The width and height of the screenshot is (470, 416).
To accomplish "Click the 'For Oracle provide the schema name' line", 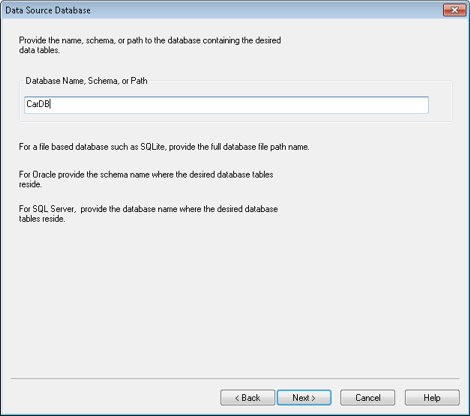I will (146, 175).
